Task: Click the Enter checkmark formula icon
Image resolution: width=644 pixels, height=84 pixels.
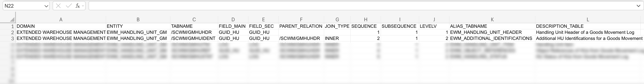Action: coord(69,6)
